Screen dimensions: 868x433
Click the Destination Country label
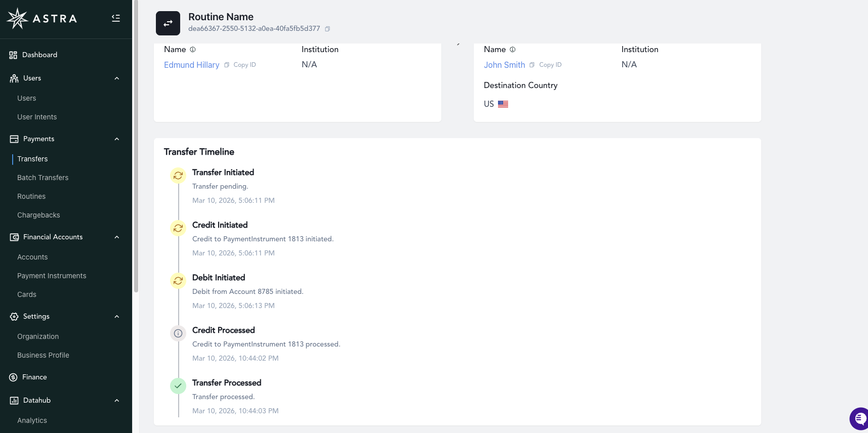point(520,85)
